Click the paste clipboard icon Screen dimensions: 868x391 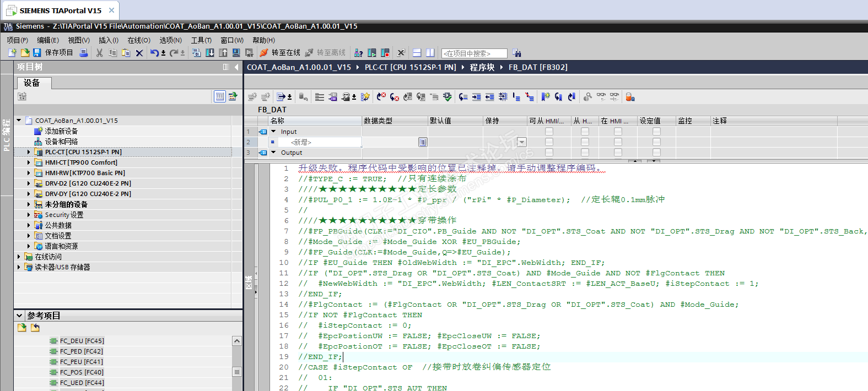pos(126,53)
